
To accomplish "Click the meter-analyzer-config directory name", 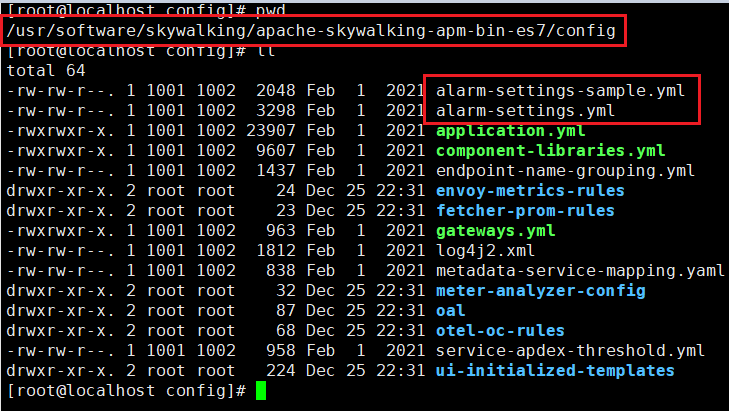I will (x=541, y=291).
